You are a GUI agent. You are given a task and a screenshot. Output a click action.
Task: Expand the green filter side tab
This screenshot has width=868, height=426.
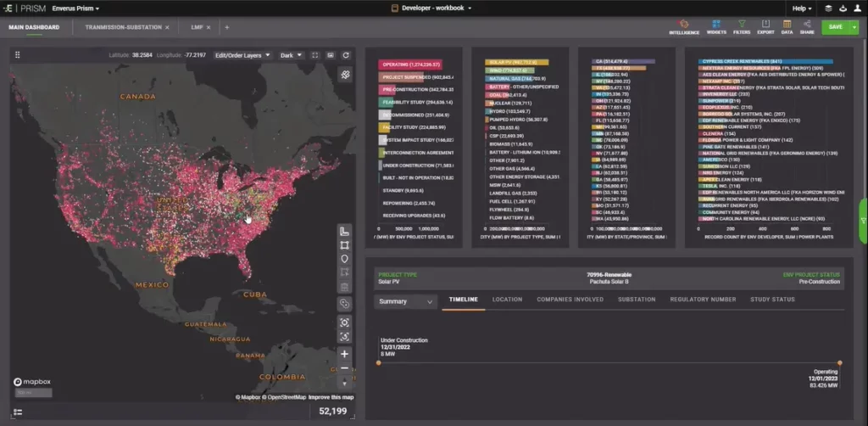pyautogui.click(x=863, y=221)
